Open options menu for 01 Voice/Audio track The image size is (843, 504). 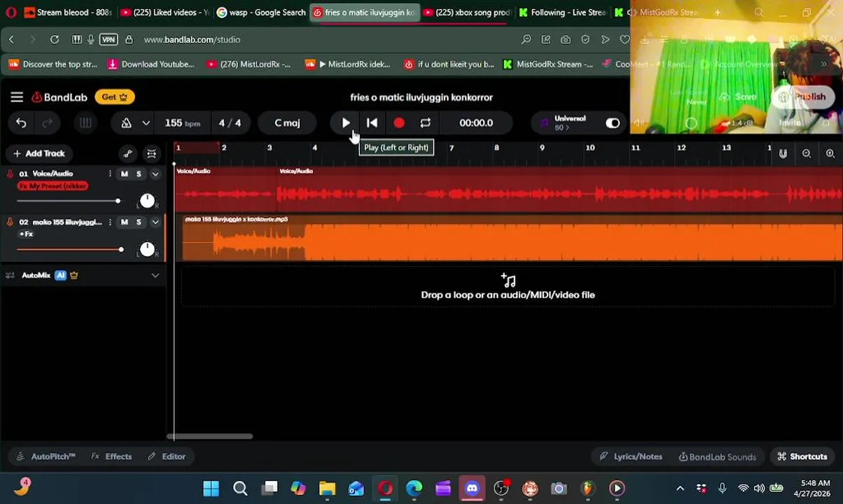tap(110, 174)
